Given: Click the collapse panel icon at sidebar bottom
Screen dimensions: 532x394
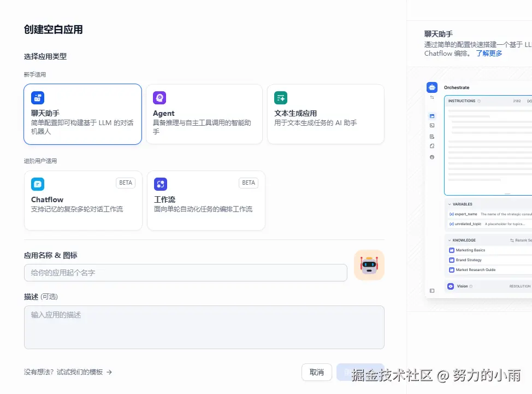Looking at the screenshot, I should (432, 291).
